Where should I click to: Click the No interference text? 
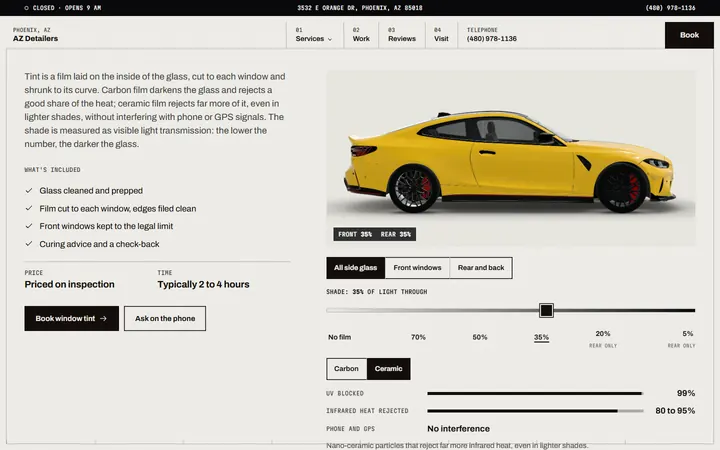click(x=458, y=428)
